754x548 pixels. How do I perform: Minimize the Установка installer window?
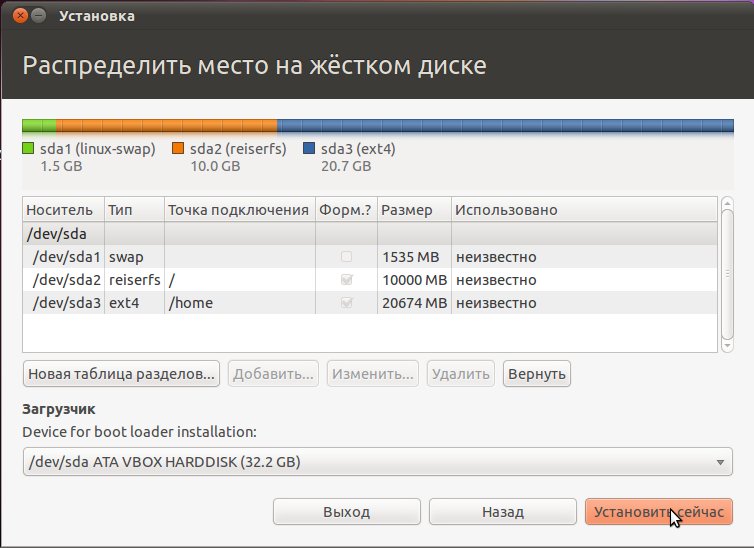[38, 16]
